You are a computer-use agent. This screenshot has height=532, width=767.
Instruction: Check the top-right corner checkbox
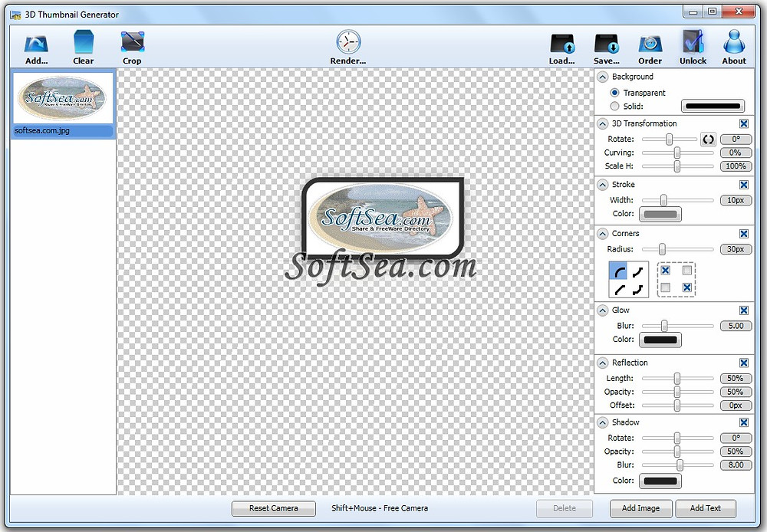click(x=686, y=271)
